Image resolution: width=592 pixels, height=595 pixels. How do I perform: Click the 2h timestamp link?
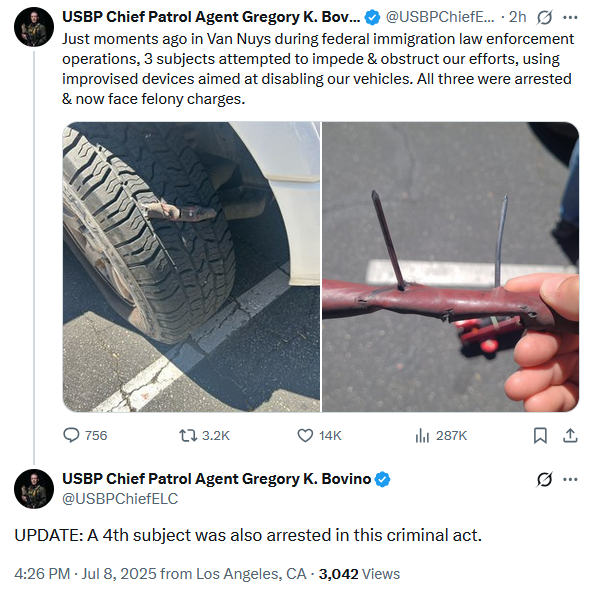pos(517,17)
